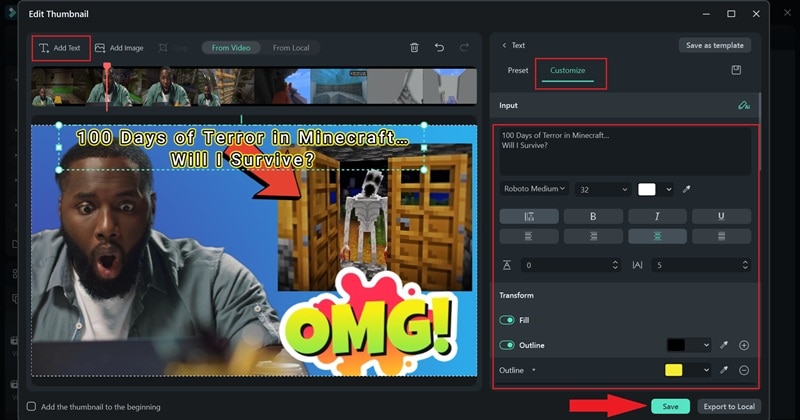
Task: Open the Roboto Medium font dropdown
Action: point(534,189)
